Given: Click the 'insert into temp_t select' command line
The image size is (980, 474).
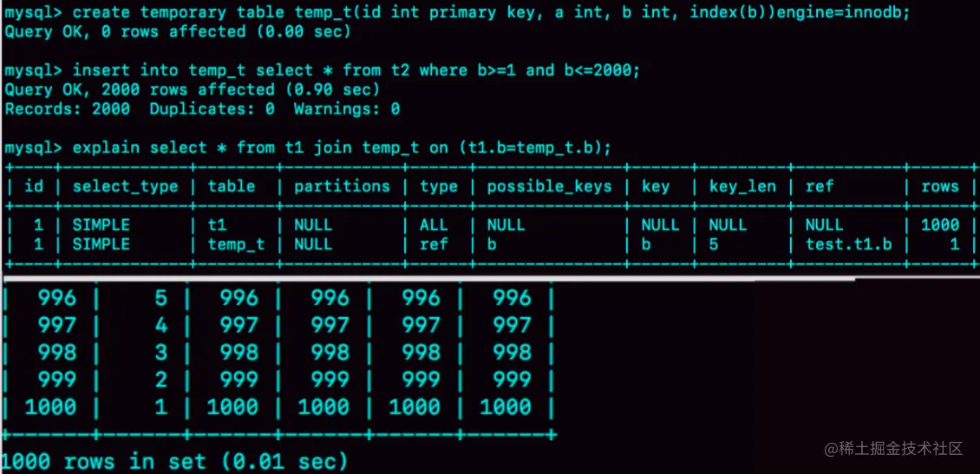Looking at the screenshot, I should tap(323, 70).
